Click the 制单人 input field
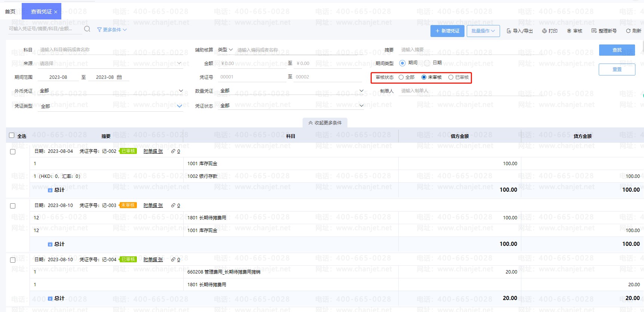Screen dimensions: 644x312 click(x=471, y=91)
